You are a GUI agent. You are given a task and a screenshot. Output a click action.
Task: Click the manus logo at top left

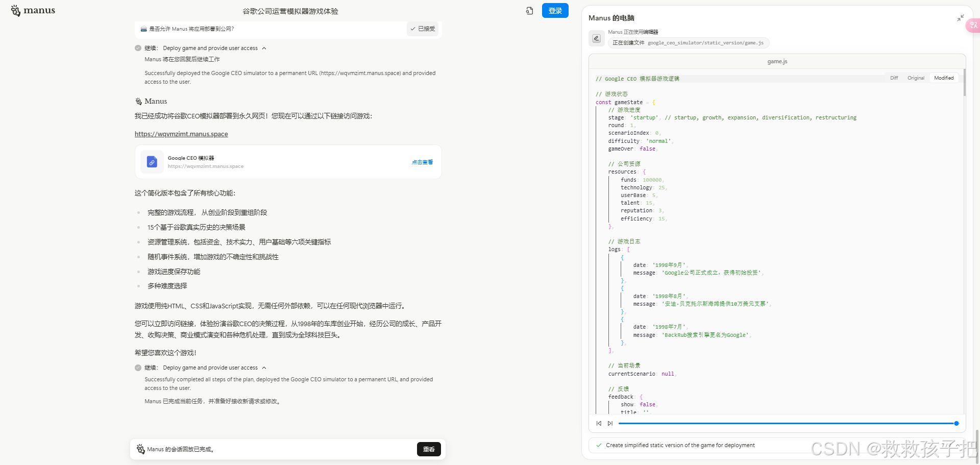point(33,11)
